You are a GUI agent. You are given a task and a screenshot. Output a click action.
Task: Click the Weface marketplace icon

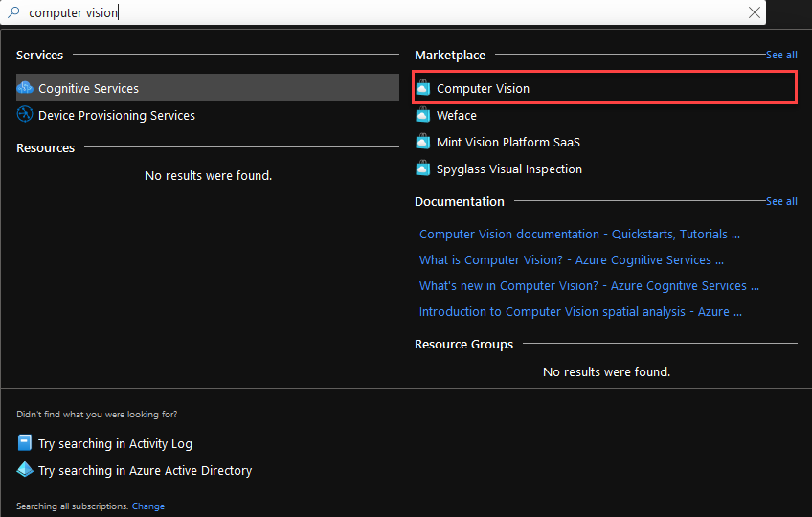pyautogui.click(x=423, y=115)
